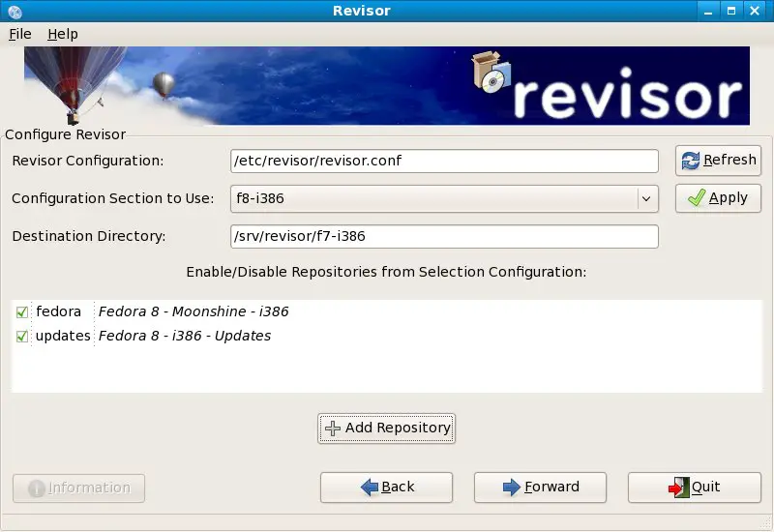
Task: Click the Refresh button
Action: click(x=718, y=161)
